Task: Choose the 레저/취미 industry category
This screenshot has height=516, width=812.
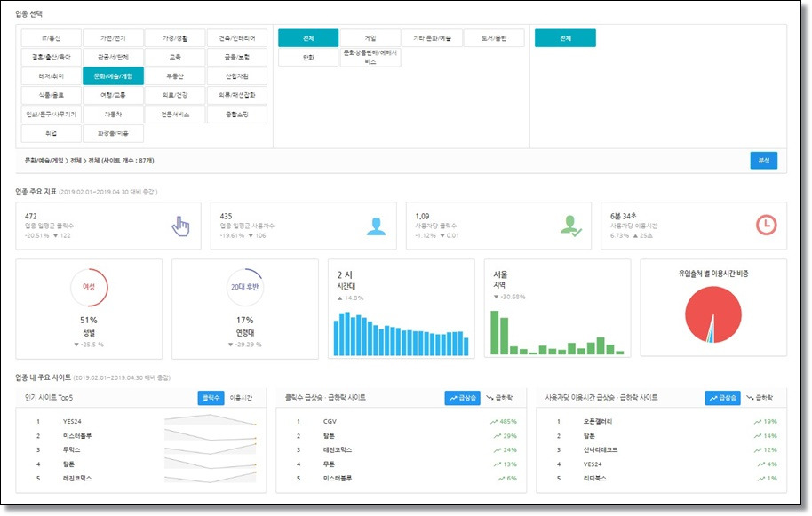Action: tap(52, 76)
